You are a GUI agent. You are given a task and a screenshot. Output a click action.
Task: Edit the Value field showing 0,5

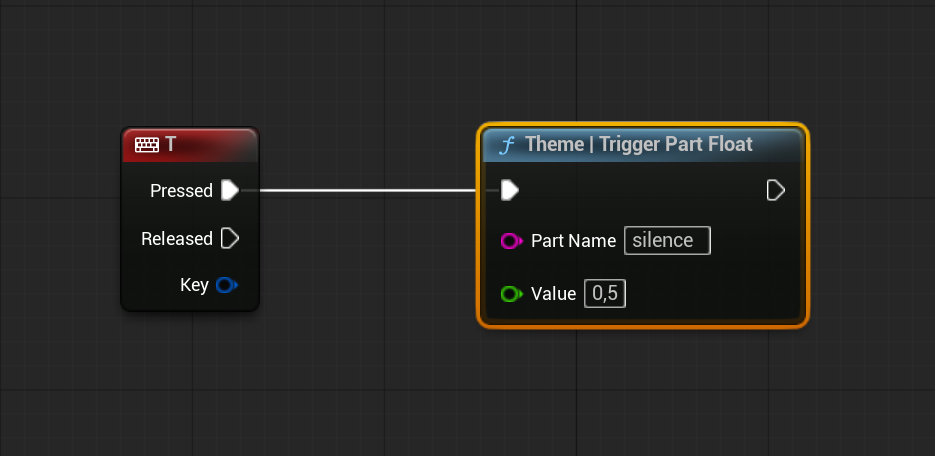tap(605, 294)
